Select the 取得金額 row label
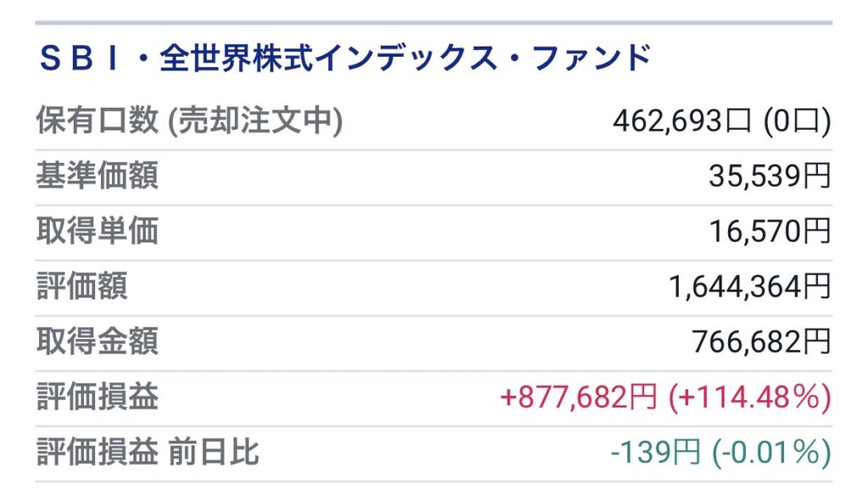This screenshot has height=496, width=868. (97, 342)
